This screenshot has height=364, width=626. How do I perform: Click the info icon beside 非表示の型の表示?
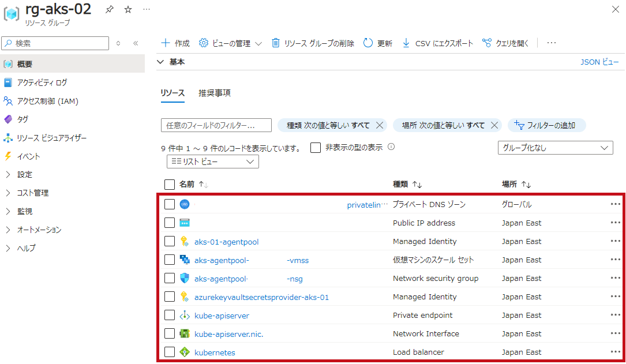pyautogui.click(x=391, y=147)
